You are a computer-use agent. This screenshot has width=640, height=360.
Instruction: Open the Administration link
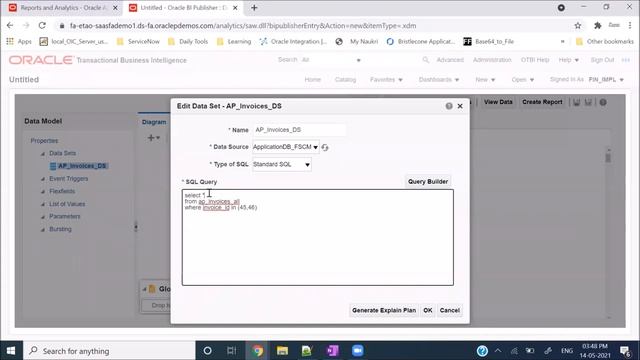(x=492, y=60)
